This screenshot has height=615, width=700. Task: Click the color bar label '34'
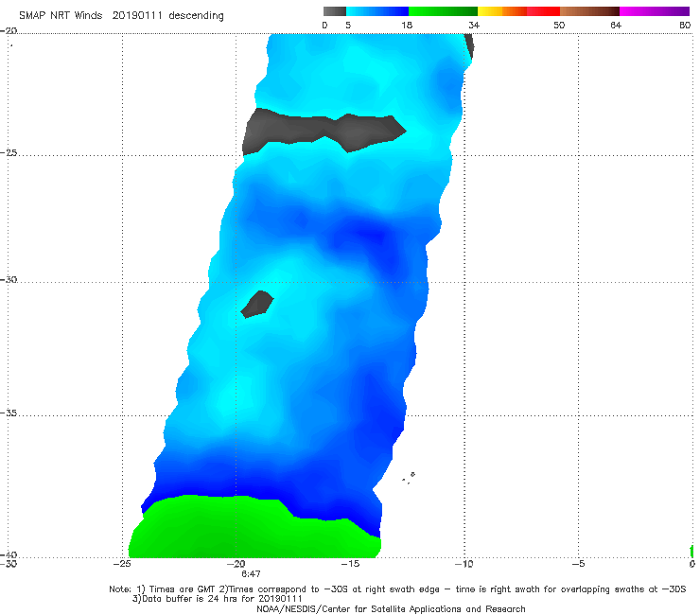(x=474, y=26)
